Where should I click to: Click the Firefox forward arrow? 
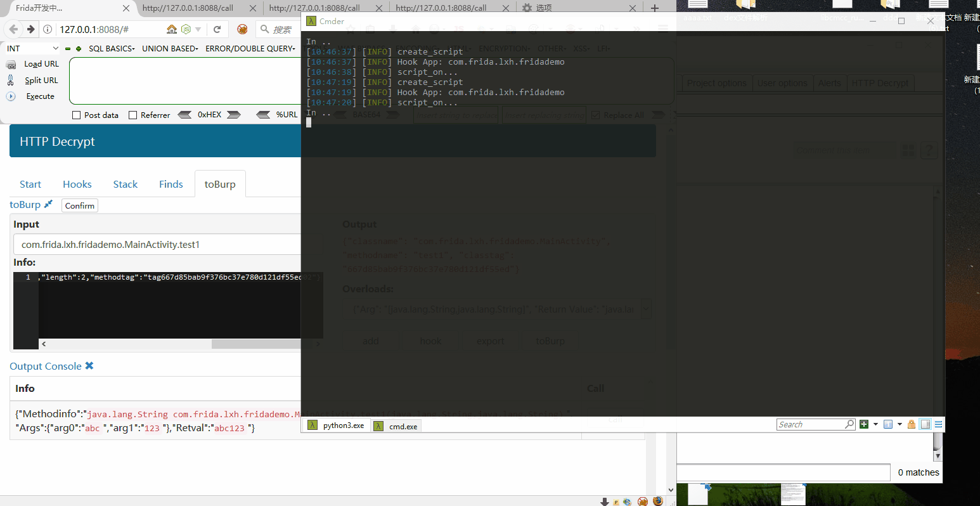click(x=30, y=29)
